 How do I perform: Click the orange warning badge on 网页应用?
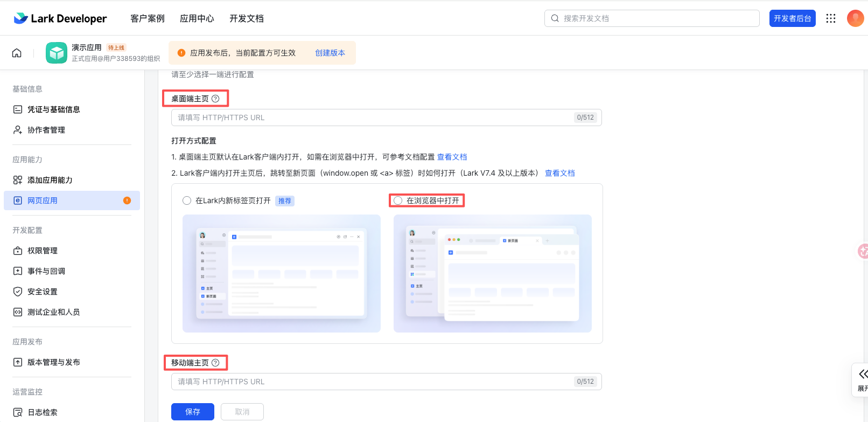point(127,200)
